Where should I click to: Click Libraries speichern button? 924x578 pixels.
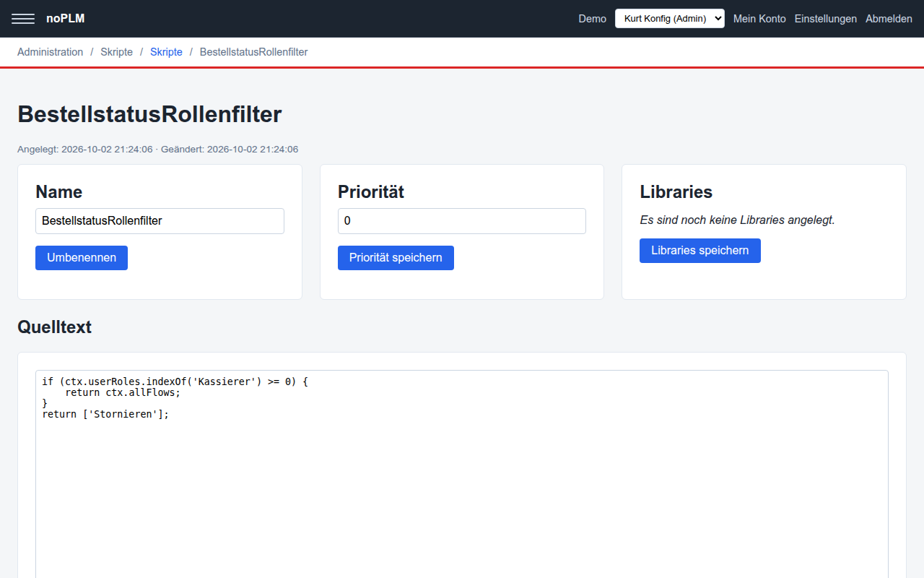click(x=700, y=251)
